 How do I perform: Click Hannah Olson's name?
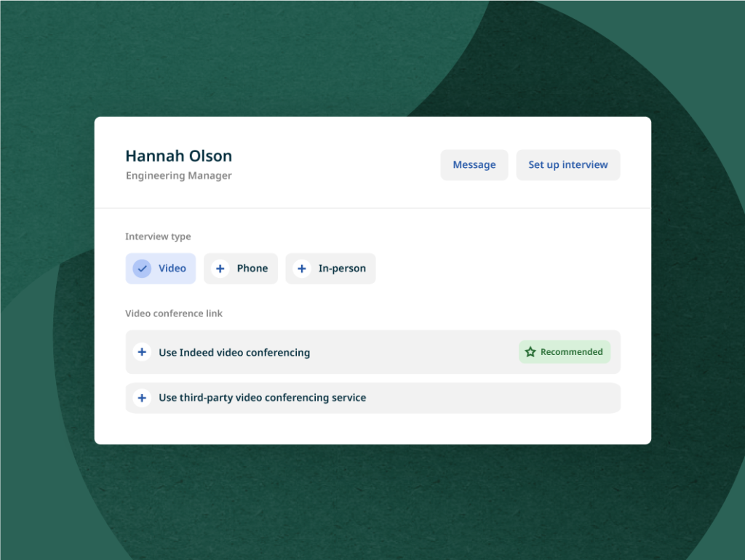tap(178, 156)
